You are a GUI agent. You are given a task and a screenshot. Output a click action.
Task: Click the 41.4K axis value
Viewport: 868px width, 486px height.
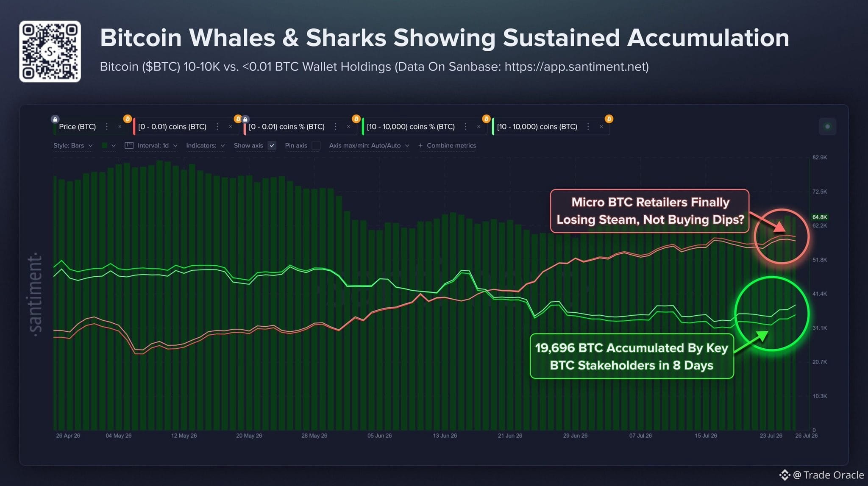820,294
